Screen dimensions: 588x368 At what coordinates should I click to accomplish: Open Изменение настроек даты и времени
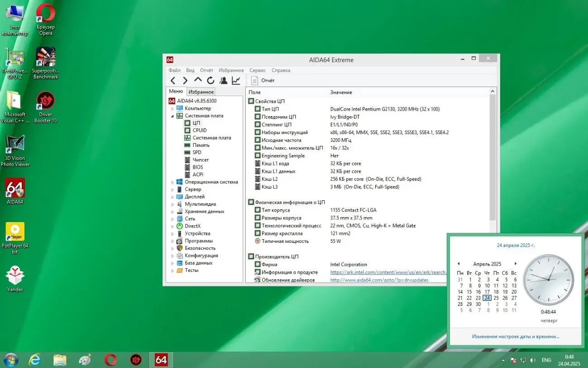[x=516, y=336]
